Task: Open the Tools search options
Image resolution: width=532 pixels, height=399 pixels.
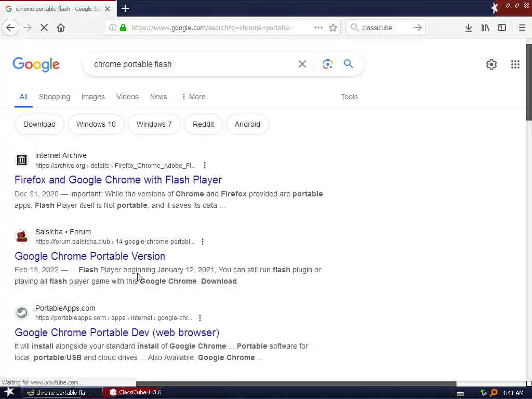Action: point(349,97)
